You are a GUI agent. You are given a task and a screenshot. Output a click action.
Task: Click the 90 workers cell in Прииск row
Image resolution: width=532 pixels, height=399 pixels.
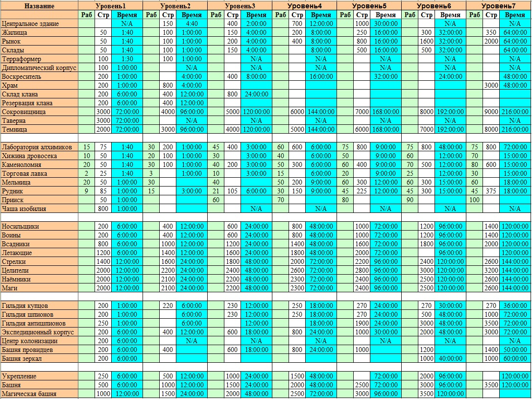[410, 200]
